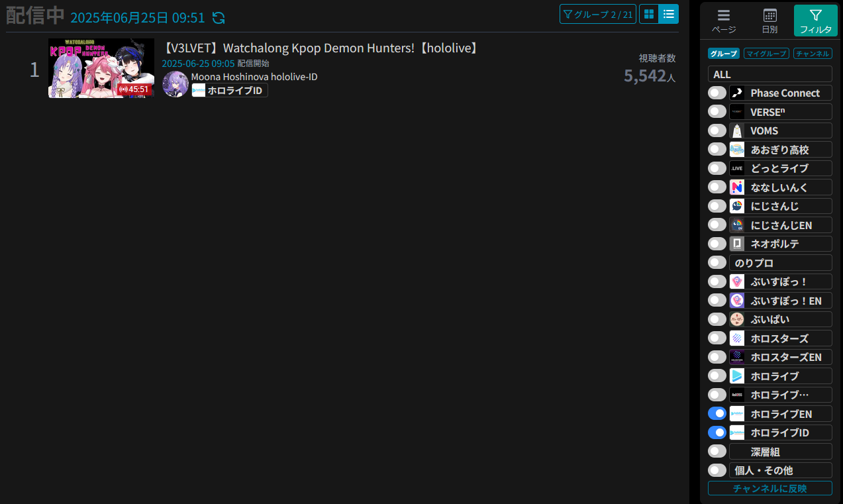Click the ホロスターズEN logo

tap(737, 357)
